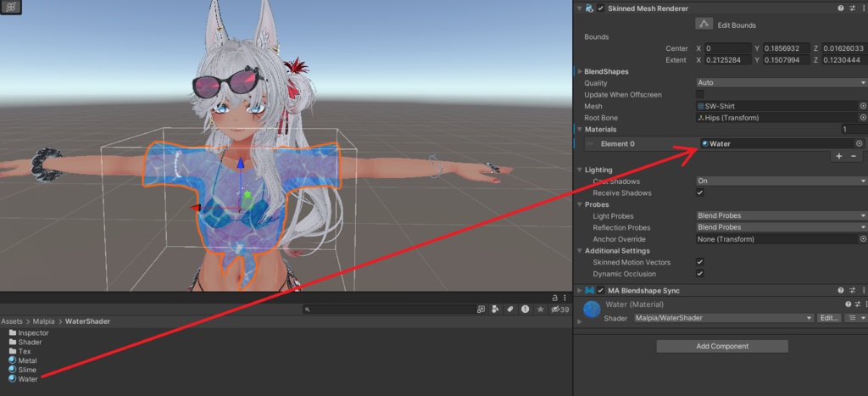Viewport: 868px width, 396px height.
Task: Click the shader Edit... button
Action: 829,318
